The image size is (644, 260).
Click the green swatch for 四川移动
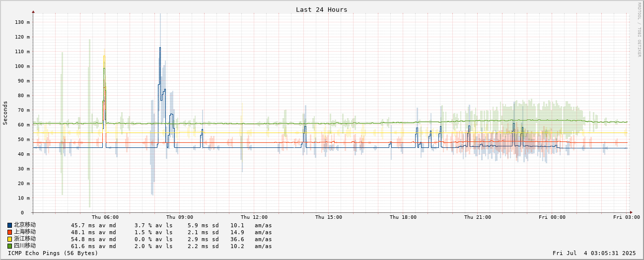(10, 246)
